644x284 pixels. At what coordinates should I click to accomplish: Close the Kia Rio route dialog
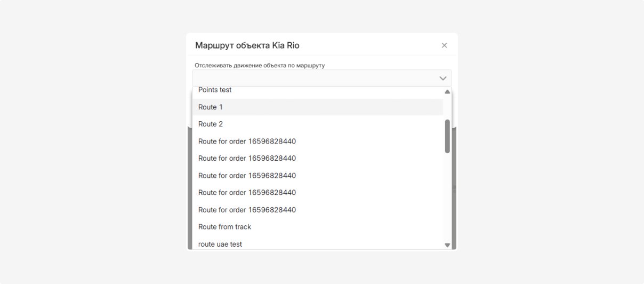click(444, 45)
